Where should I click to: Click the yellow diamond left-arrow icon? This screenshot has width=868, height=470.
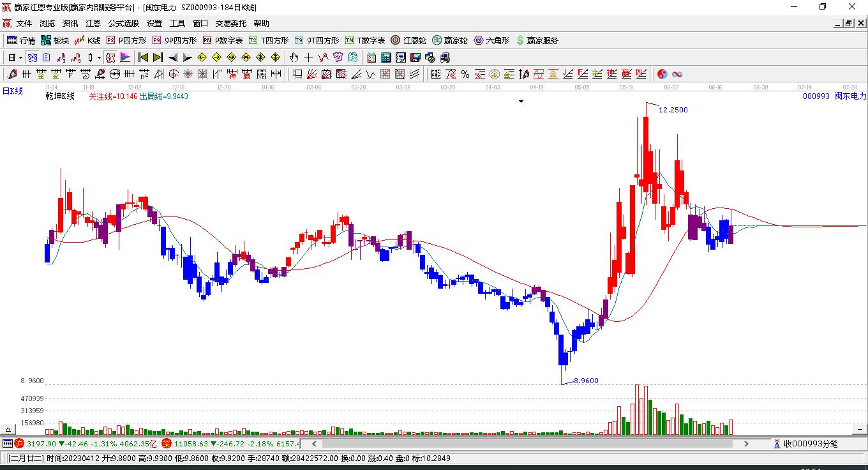pyautogui.click(x=202, y=57)
